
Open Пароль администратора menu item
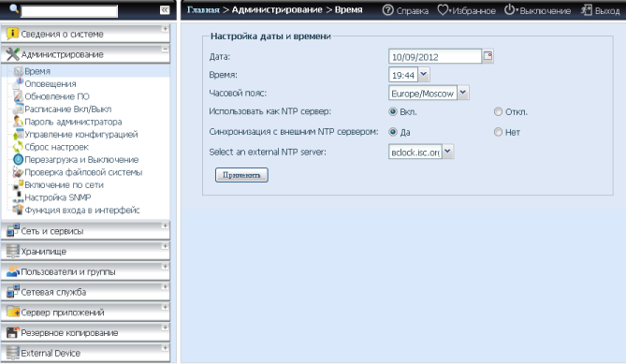pos(73,122)
